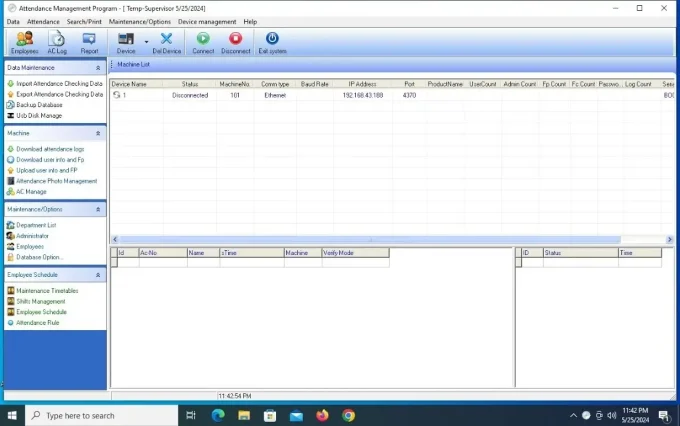Click the Employees toolbar icon
Image resolution: width=680 pixels, height=426 pixels.
click(x=24, y=42)
